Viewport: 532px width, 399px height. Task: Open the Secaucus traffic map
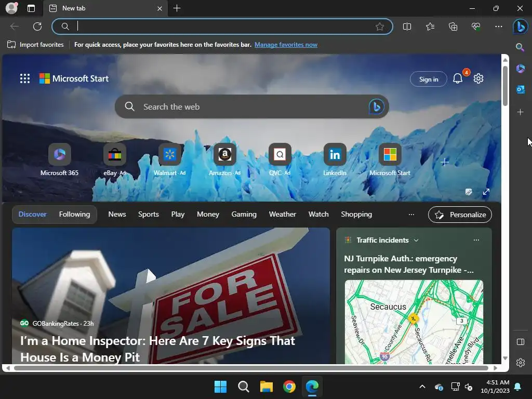414,322
